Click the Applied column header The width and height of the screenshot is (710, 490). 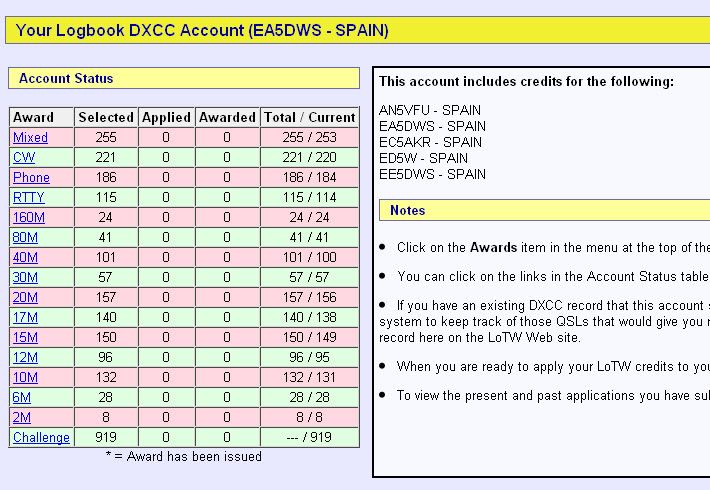point(166,117)
